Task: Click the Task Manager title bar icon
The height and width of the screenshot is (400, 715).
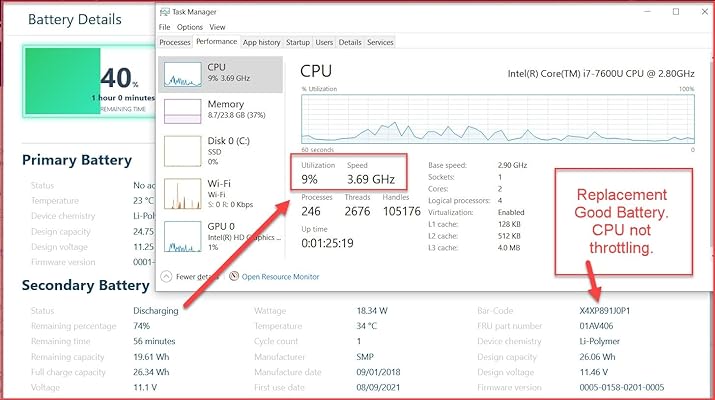Action: (x=164, y=12)
